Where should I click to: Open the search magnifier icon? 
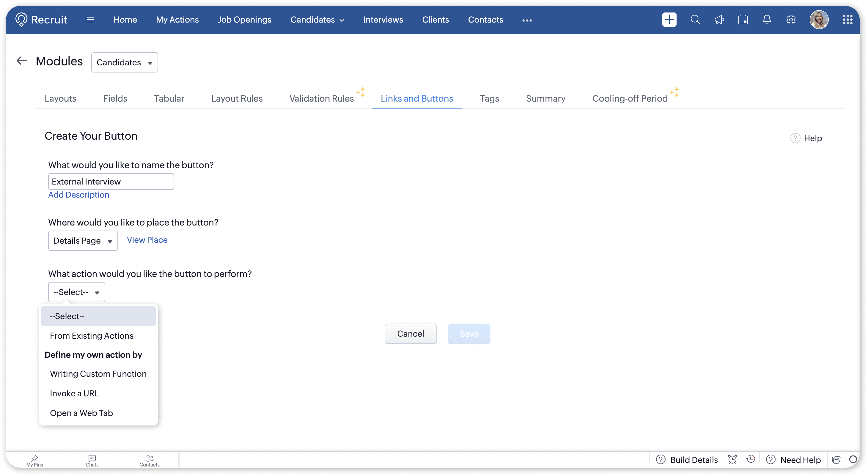coord(695,20)
